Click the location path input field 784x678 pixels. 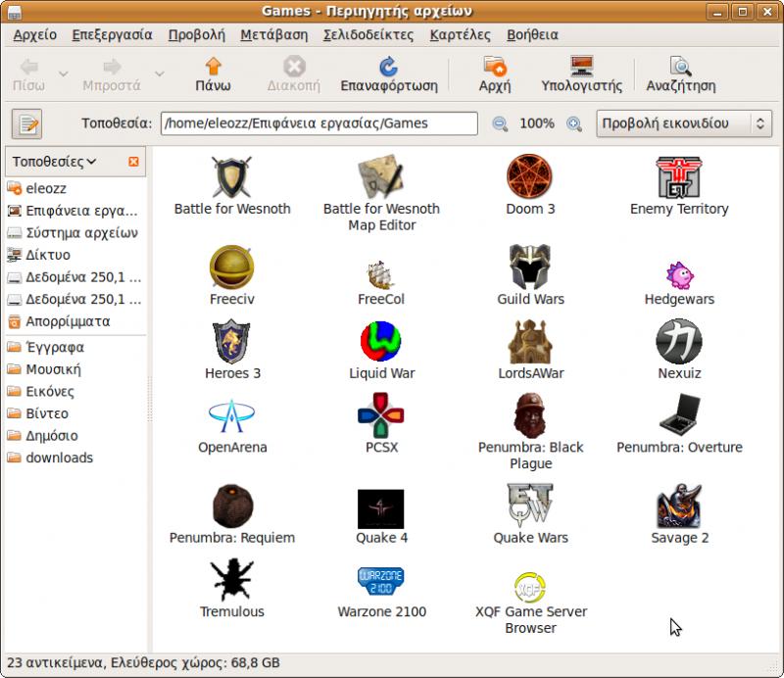coord(319,123)
